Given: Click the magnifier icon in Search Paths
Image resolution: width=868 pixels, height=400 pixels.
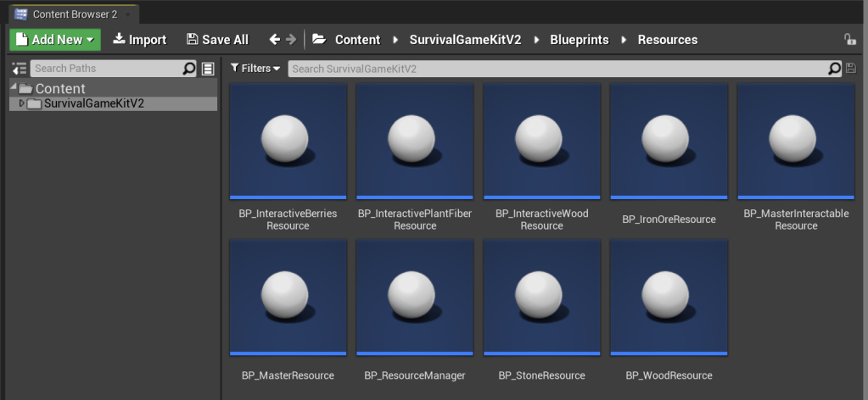Looking at the screenshot, I should click(189, 69).
